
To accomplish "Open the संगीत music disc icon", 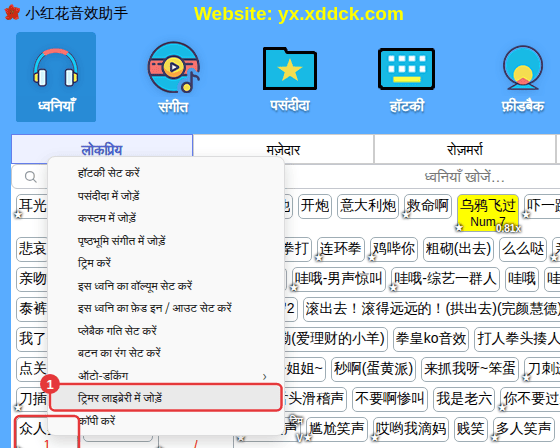I will (174, 77).
